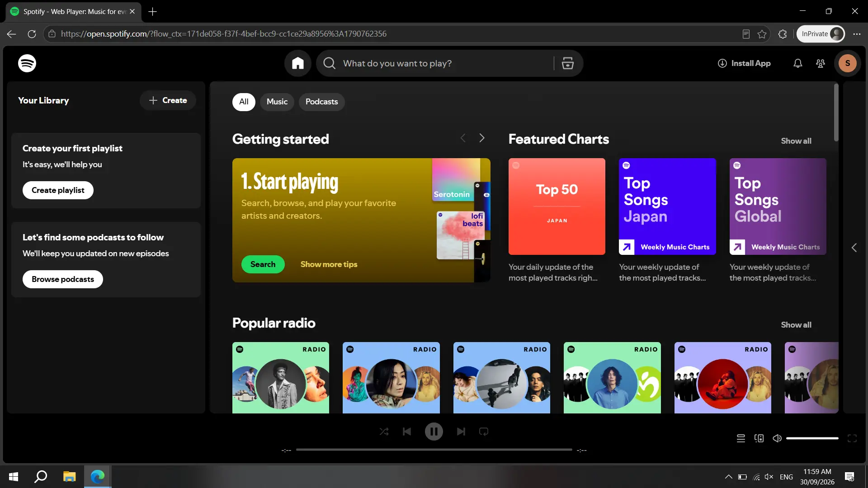Select the Music filter tab
The height and width of the screenshot is (488, 868).
point(277,102)
